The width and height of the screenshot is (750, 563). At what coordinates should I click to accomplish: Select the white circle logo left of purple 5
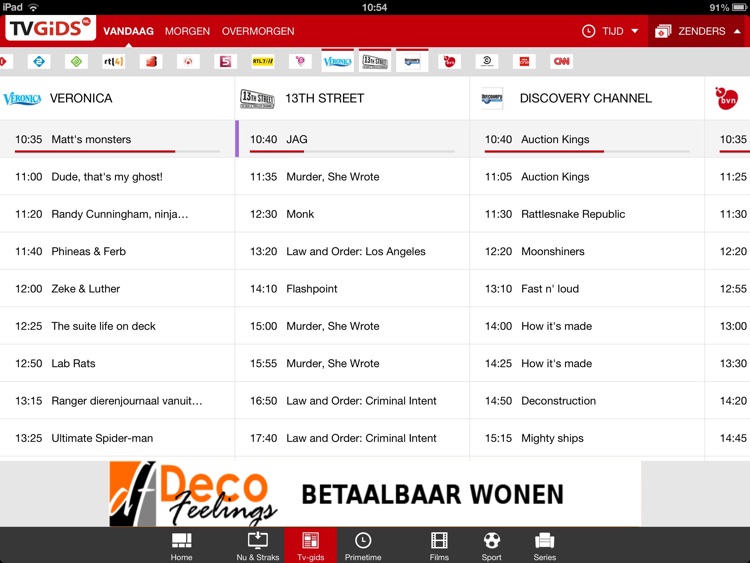click(x=188, y=61)
